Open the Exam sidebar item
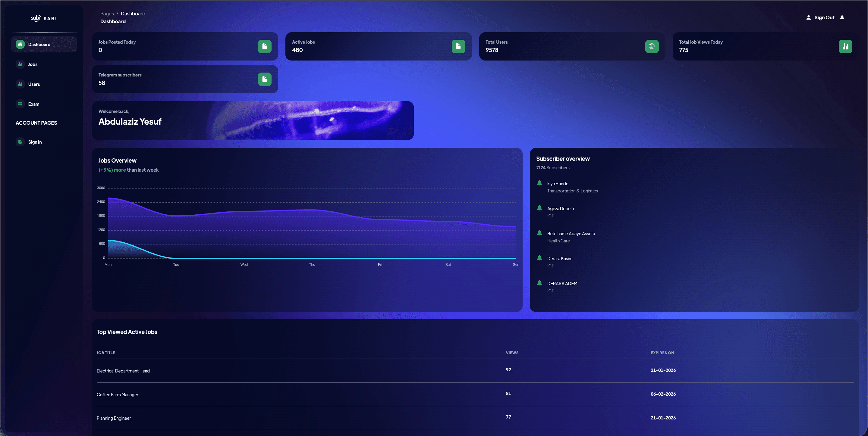Image resolution: width=868 pixels, height=436 pixels. (x=44, y=104)
